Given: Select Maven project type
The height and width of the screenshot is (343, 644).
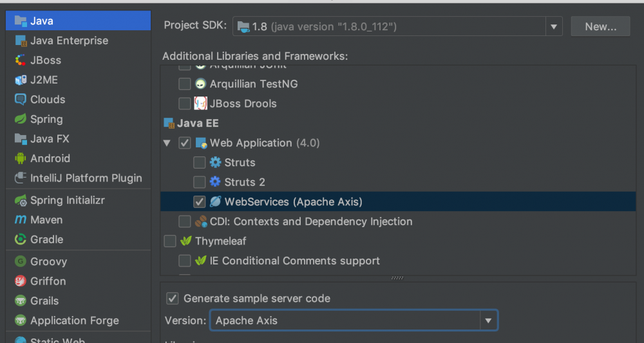Looking at the screenshot, I should pos(79,220).
